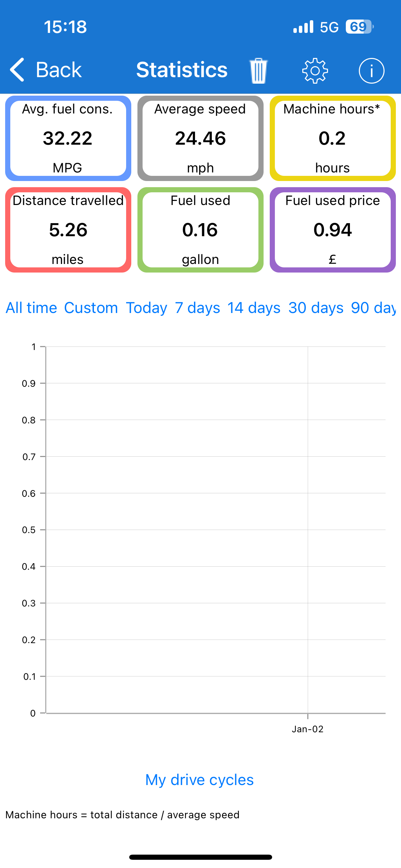Tap the Fuel used price purple card

[333, 230]
